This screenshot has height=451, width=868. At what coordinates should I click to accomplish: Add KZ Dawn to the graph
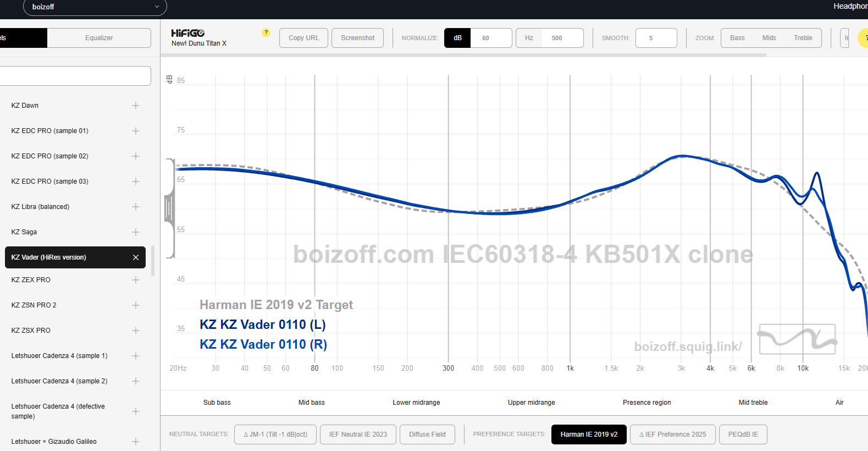pyautogui.click(x=136, y=106)
